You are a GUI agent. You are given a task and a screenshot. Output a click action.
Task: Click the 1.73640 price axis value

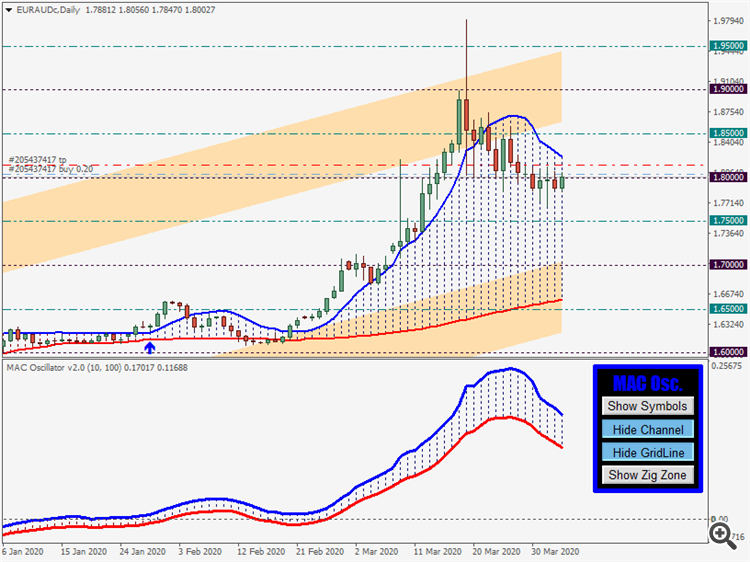point(728,233)
